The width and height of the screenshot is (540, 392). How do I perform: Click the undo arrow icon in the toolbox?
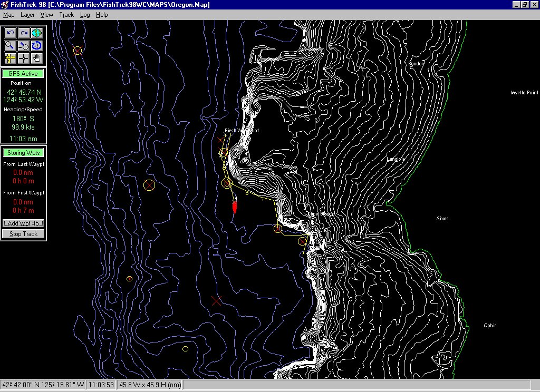10,33
